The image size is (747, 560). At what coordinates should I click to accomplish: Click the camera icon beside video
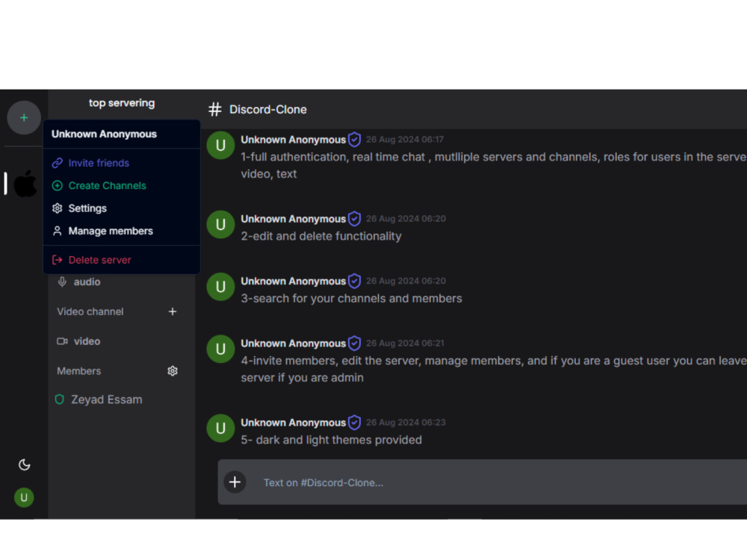pyautogui.click(x=62, y=341)
